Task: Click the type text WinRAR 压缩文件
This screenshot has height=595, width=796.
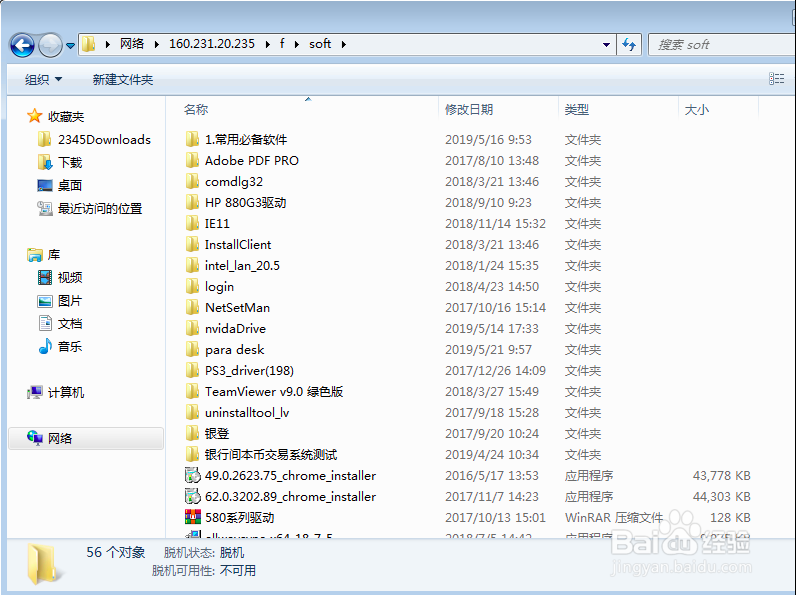Action: coord(614,517)
